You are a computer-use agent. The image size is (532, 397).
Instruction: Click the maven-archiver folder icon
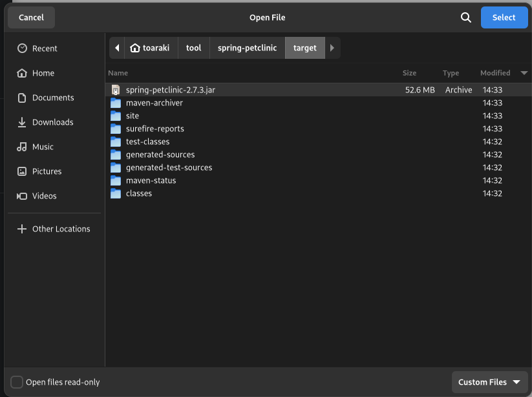click(116, 103)
